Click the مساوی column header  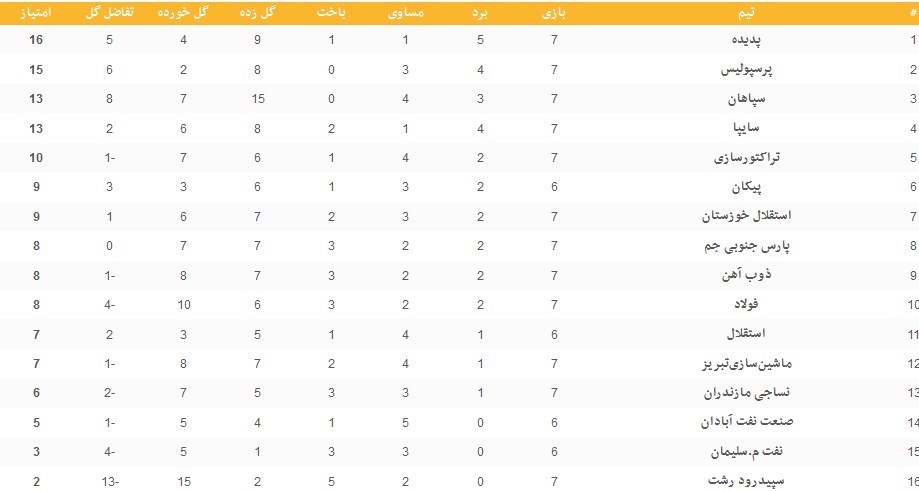406,13
